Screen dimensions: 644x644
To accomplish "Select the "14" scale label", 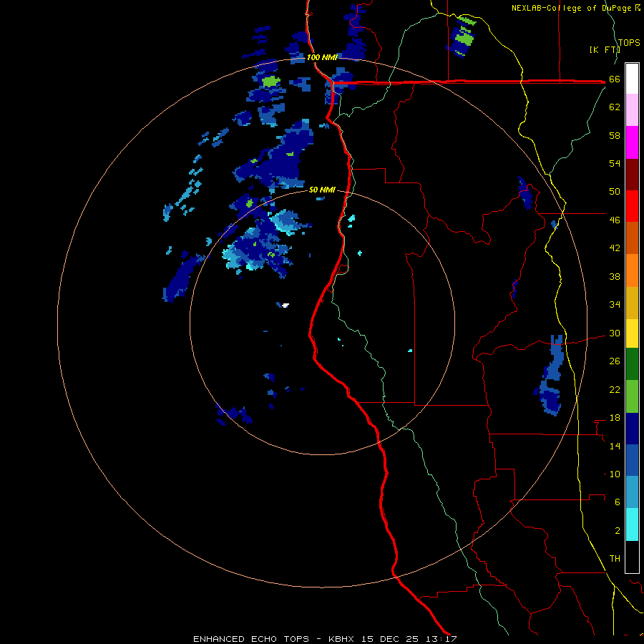I will [x=615, y=446].
